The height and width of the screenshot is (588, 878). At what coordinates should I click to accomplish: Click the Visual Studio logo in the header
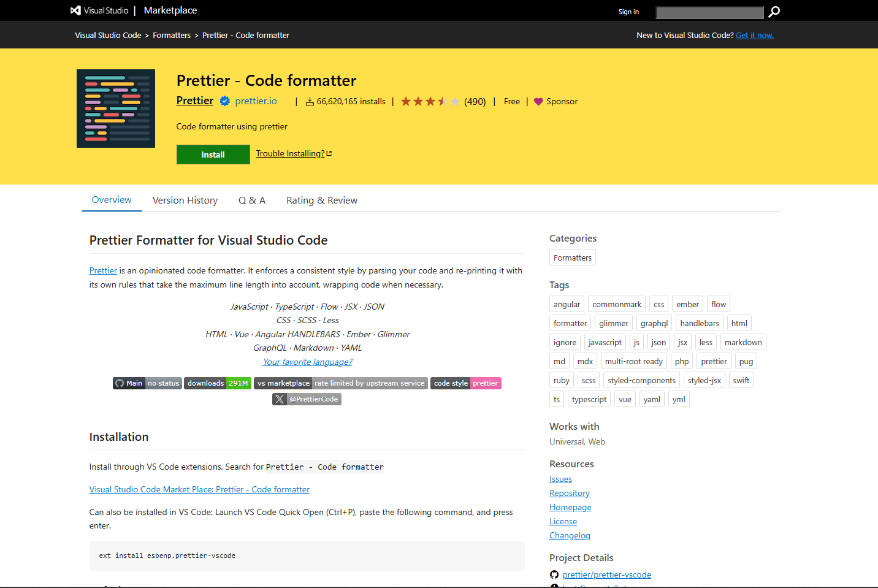(x=75, y=10)
